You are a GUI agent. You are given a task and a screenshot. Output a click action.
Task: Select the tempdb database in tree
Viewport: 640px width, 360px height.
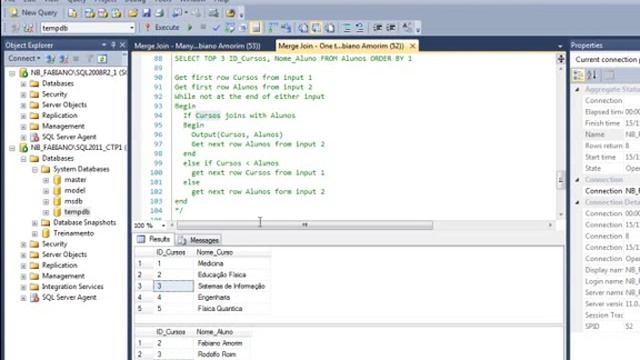coord(77,212)
